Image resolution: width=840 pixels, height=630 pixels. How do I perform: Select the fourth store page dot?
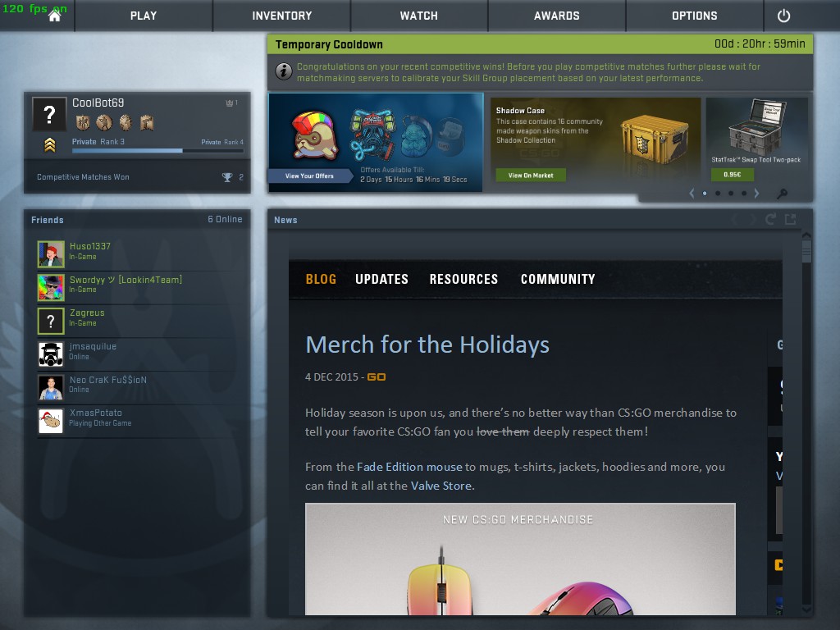coord(743,194)
